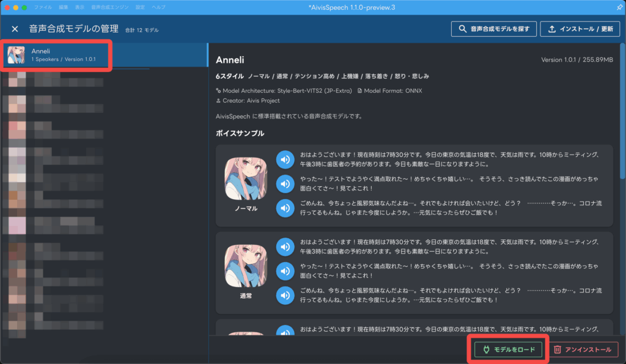
Task: Click インストール / 更新 button
Action: [x=580, y=29]
